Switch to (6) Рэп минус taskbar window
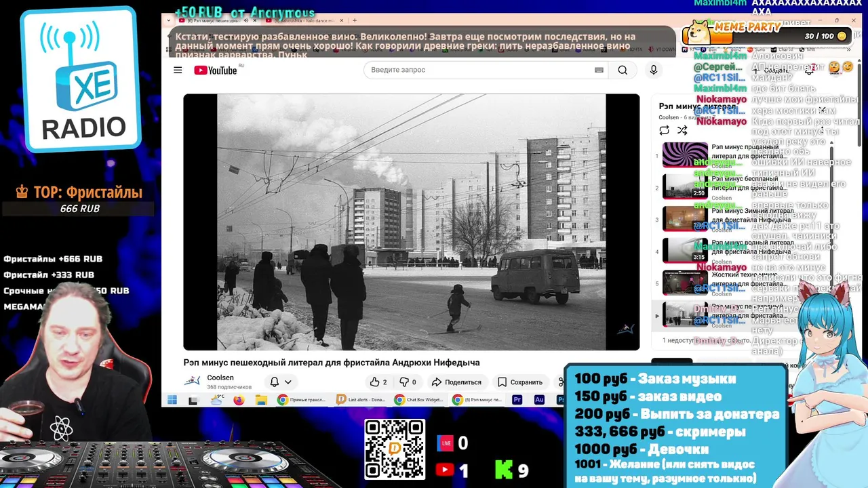Viewport: 868px width, 488px height. (x=477, y=400)
